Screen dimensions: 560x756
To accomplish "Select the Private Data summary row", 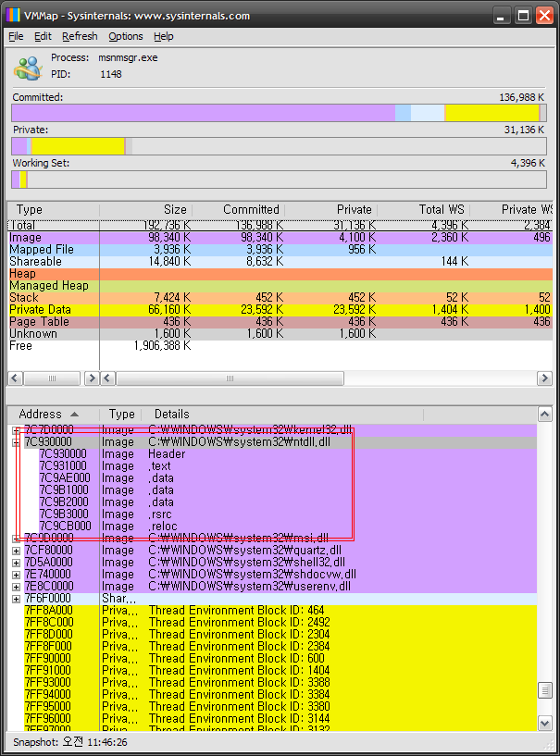I will pos(280,310).
